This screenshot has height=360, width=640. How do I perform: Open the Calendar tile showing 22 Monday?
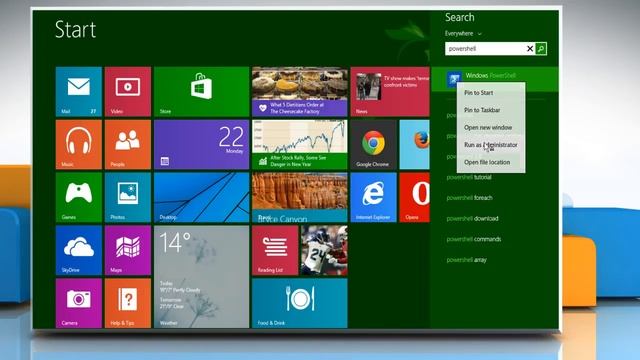(202, 144)
